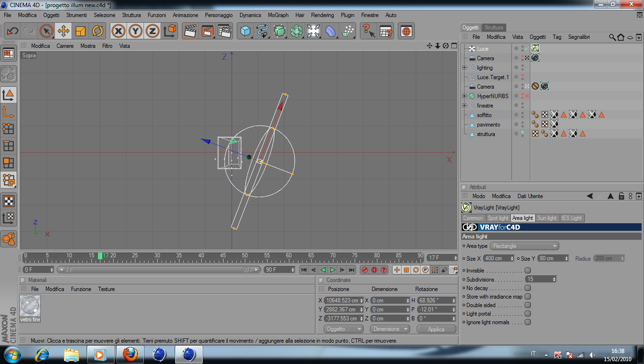
Task: Select the Scale tool icon
Action: tap(80, 31)
